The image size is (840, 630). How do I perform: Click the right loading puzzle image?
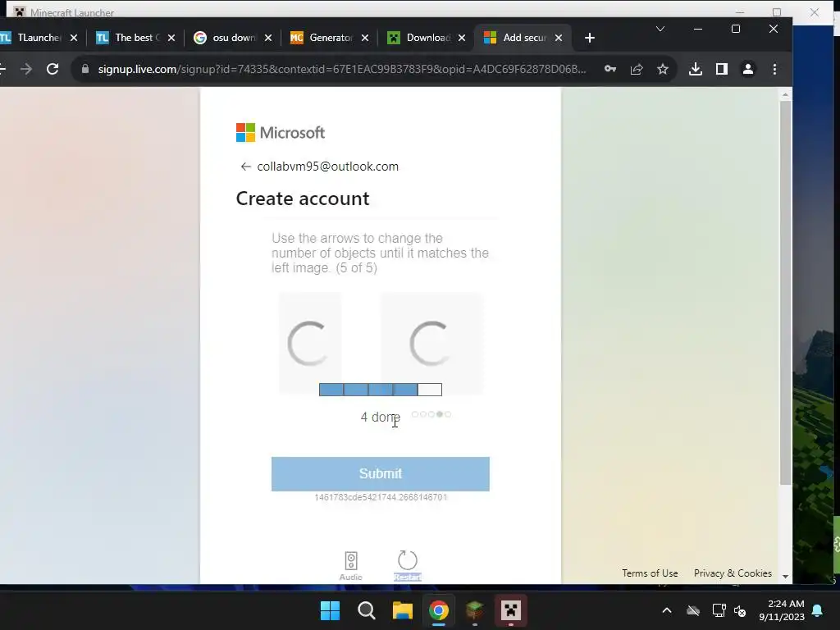(x=431, y=343)
